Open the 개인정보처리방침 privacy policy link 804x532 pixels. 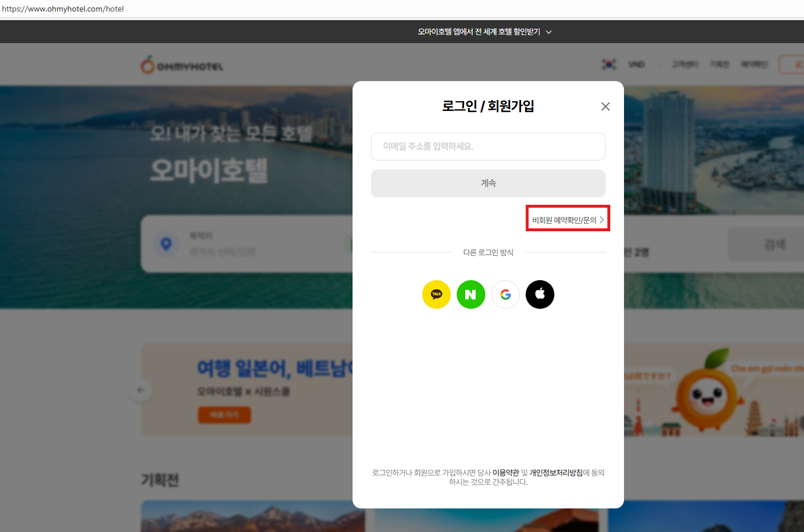pyautogui.click(x=556, y=473)
